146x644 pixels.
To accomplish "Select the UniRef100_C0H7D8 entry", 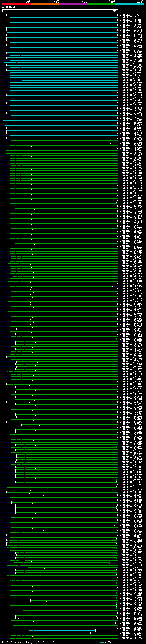I will [x=131, y=175].
